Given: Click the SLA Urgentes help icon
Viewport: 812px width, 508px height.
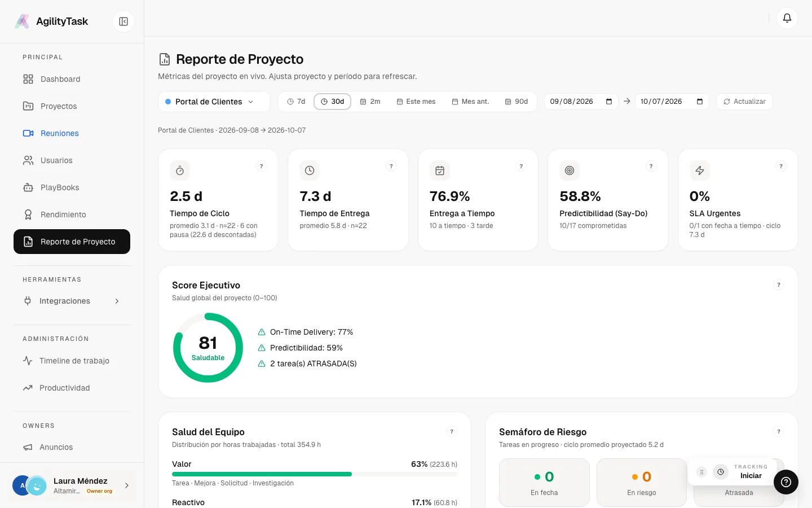Looking at the screenshot, I should [x=781, y=166].
